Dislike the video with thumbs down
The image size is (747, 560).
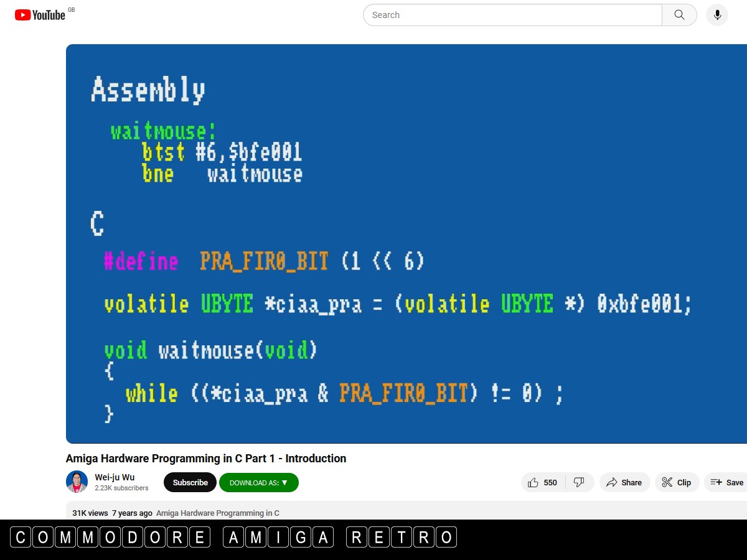click(579, 482)
